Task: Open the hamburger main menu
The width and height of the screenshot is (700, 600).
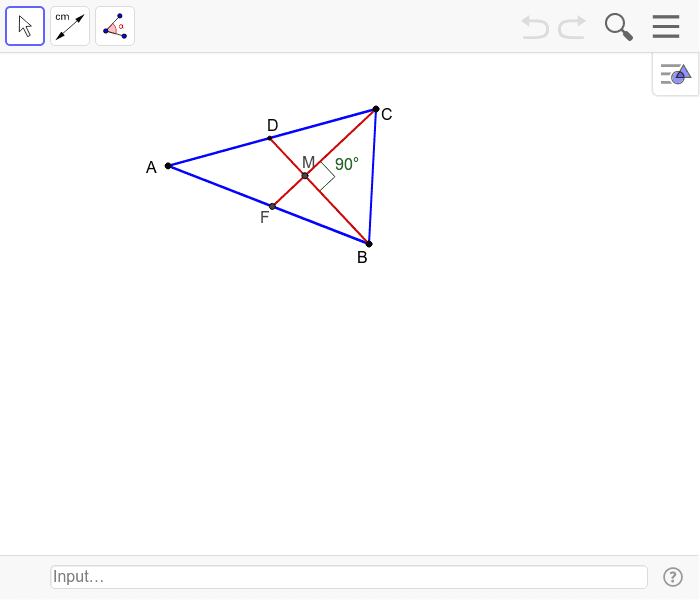Action: 666,26
